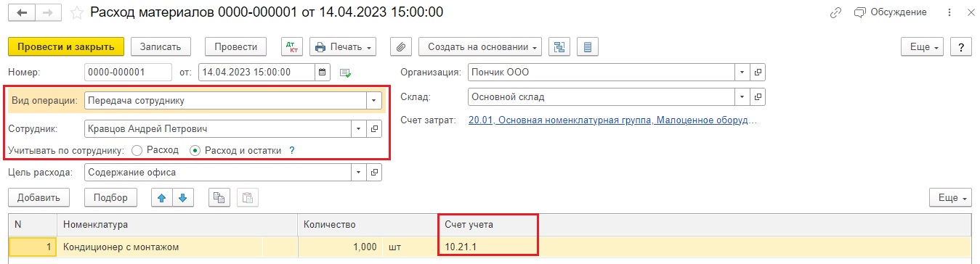The height and width of the screenshot is (264, 980).
Task: Open the Создать на основании menu
Action: coord(480,46)
